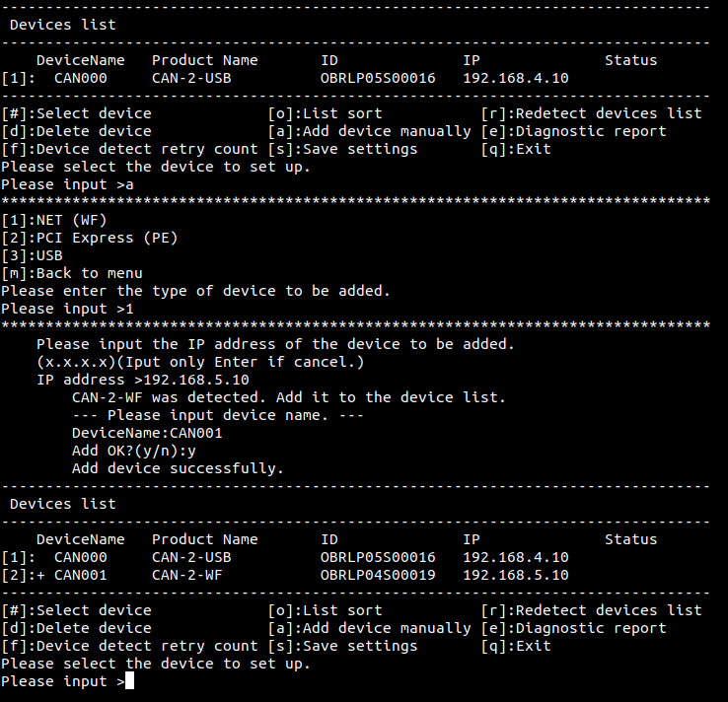Click the [3]:USB device type line

32,255
